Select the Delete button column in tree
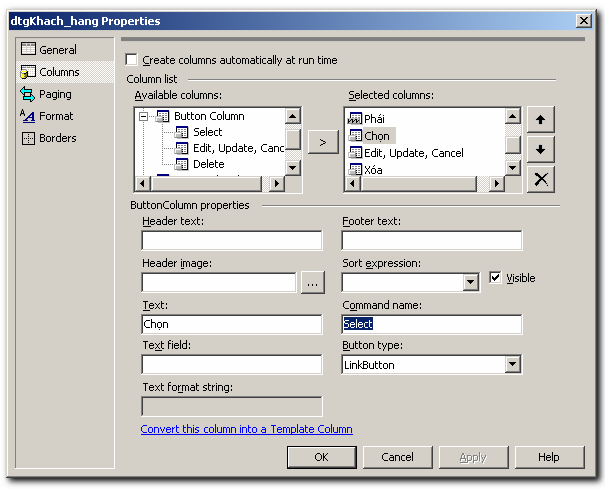 [208, 164]
